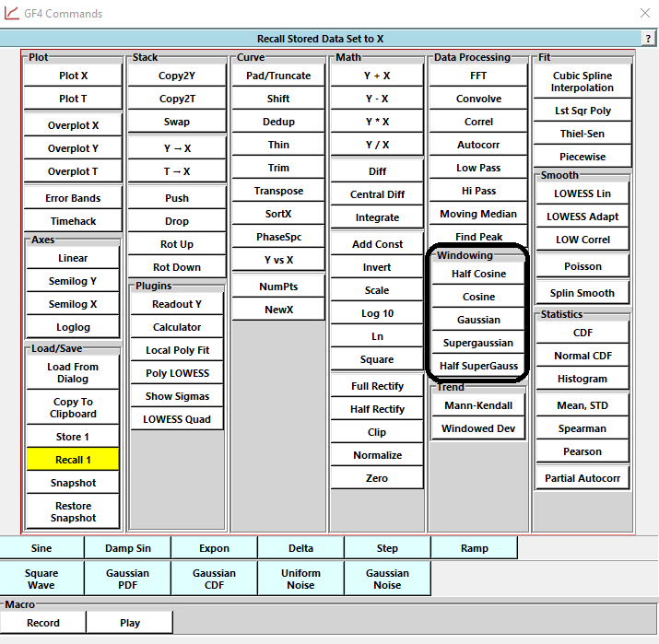The width and height of the screenshot is (659, 644).
Task: Click the GF4 app icon in title bar
Action: [x=12, y=14]
